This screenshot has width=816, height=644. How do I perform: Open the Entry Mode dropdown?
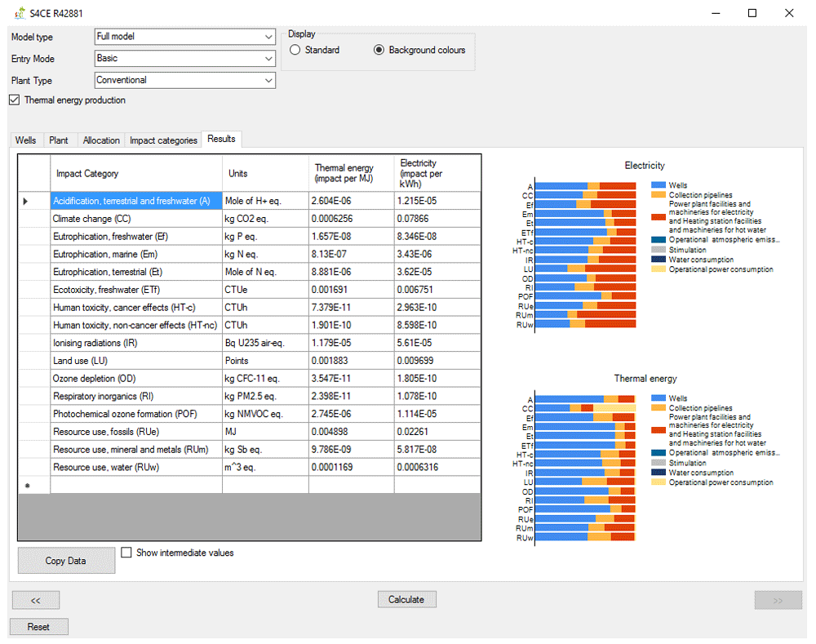tap(185, 58)
